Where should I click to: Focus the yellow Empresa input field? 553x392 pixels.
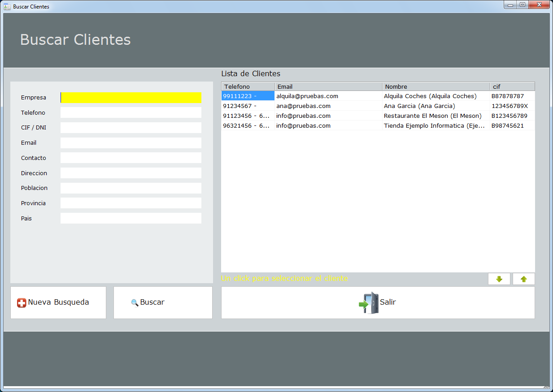click(x=131, y=98)
